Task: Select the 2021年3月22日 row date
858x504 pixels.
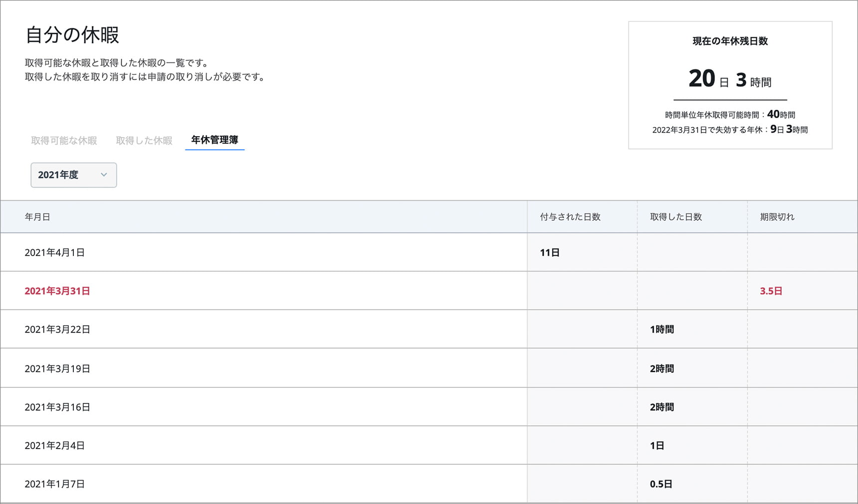Action: [x=57, y=330]
